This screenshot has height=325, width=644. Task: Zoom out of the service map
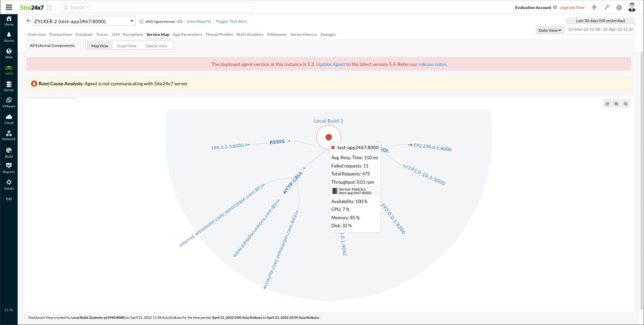click(x=625, y=104)
